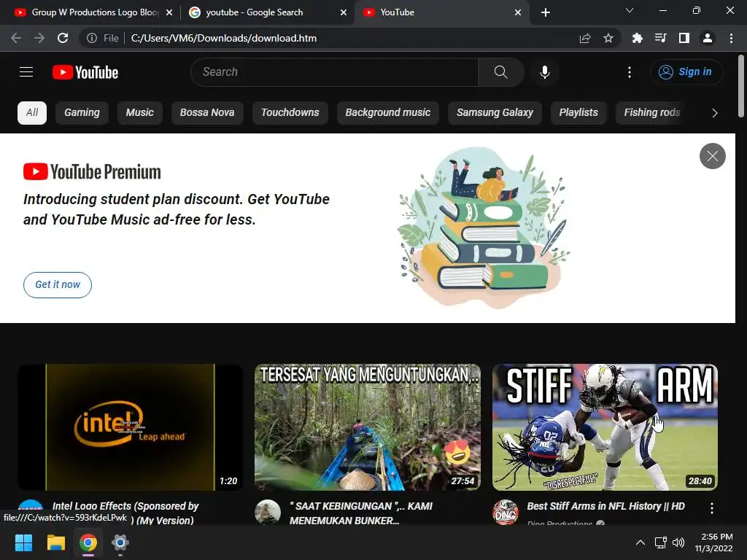Go back in browser history
Image resolution: width=747 pixels, height=560 pixels.
pyautogui.click(x=16, y=38)
